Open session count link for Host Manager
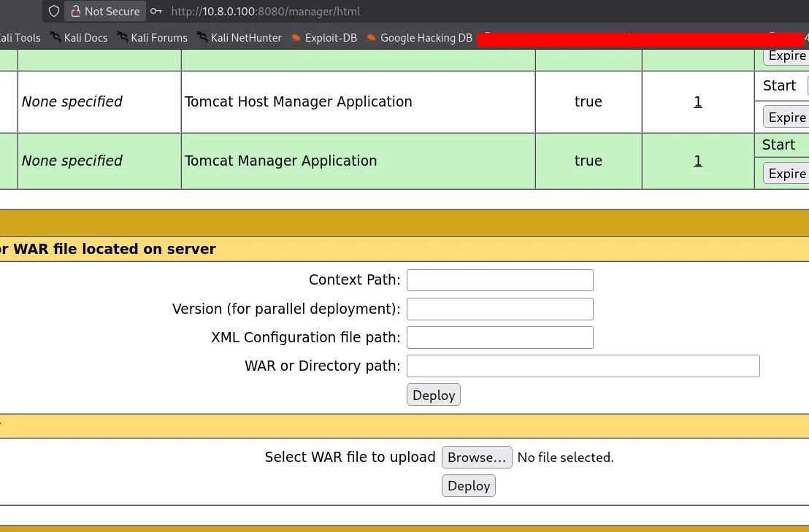This screenshot has width=809, height=532. (x=697, y=101)
